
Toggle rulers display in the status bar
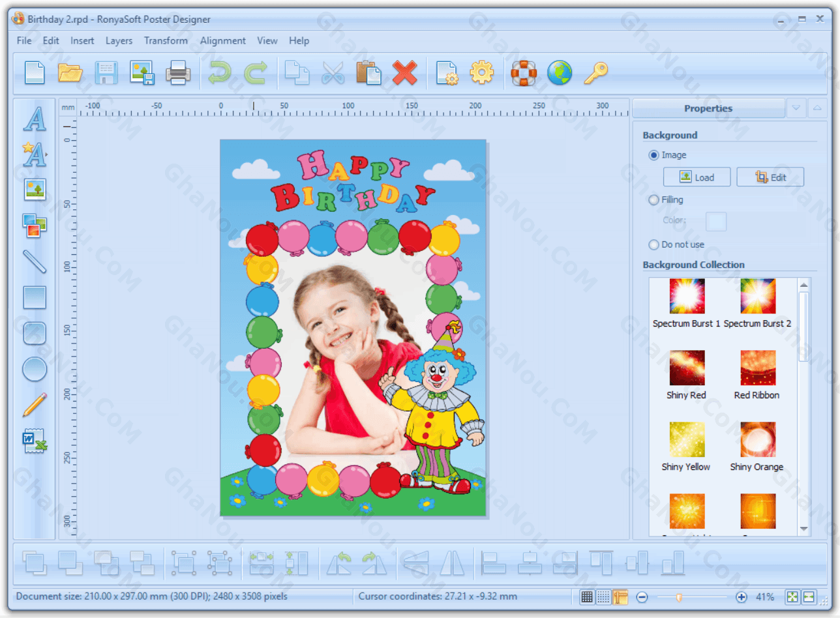coord(621,596)
